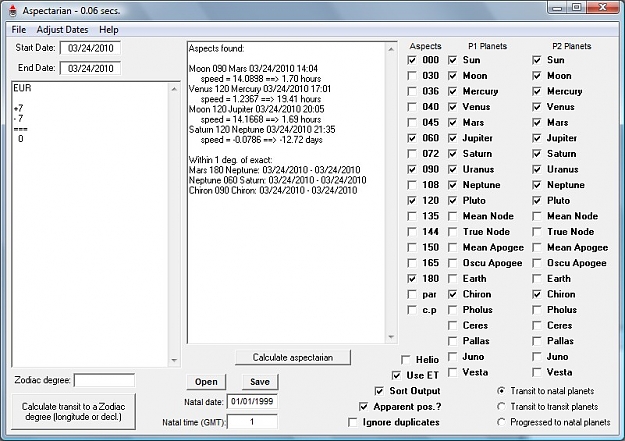Uncheck Sun in P2 Planets
This screenshot has width=625, height=441.
click(x=537, y=60)
